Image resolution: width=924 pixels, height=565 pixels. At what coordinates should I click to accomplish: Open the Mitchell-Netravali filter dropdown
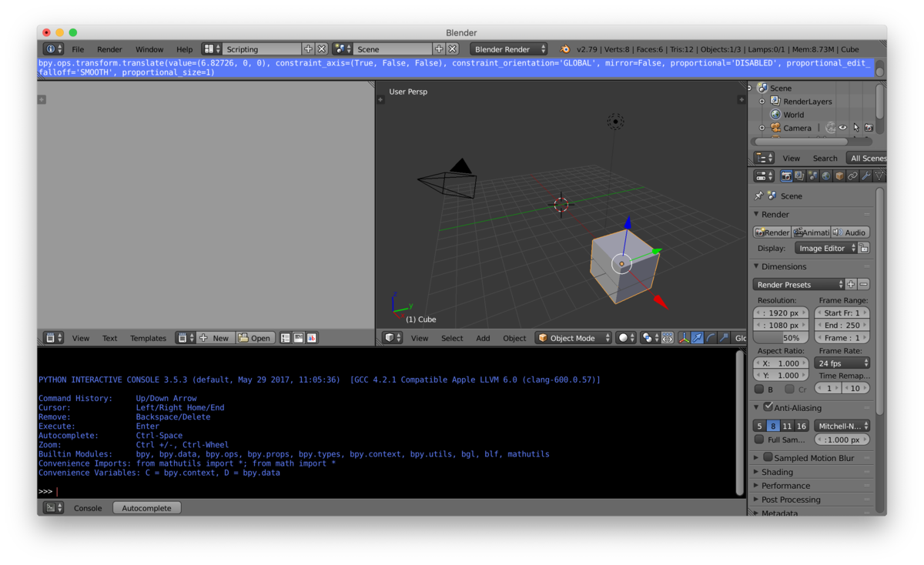[842, 426]
